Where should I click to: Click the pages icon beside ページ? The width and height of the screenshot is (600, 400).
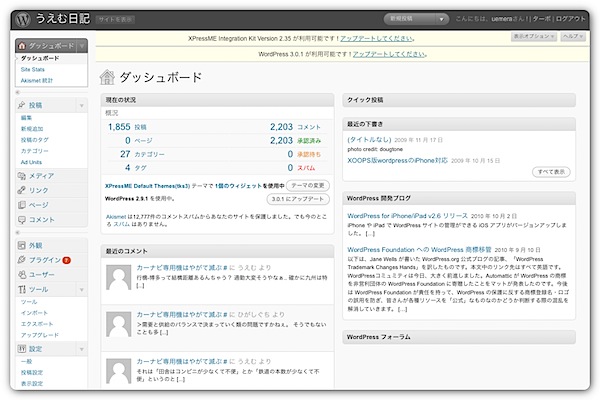[x=22, y=205]
